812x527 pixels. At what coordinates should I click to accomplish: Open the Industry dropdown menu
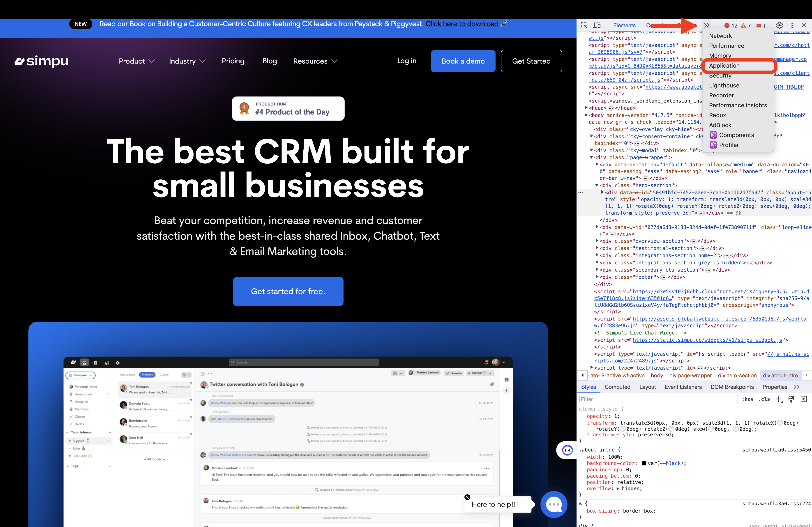pos(187,61)
